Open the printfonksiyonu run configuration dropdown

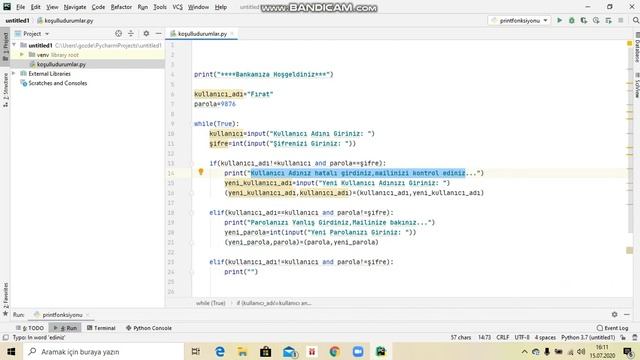click(520, 20)
